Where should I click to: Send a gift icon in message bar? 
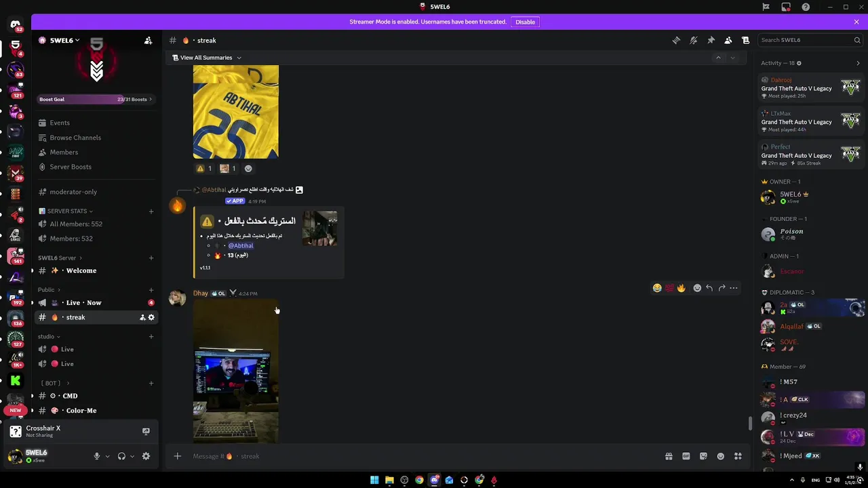pos(669,456)
